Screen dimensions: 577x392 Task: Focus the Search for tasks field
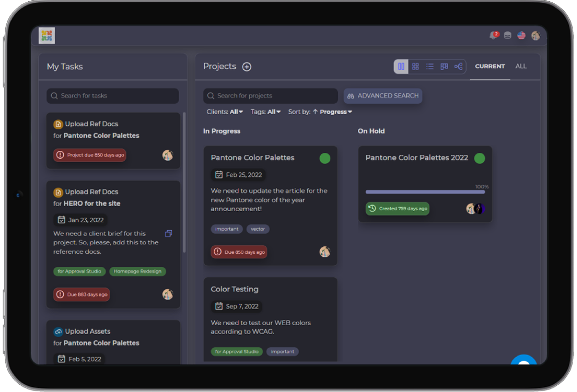(x=113, y=96)
